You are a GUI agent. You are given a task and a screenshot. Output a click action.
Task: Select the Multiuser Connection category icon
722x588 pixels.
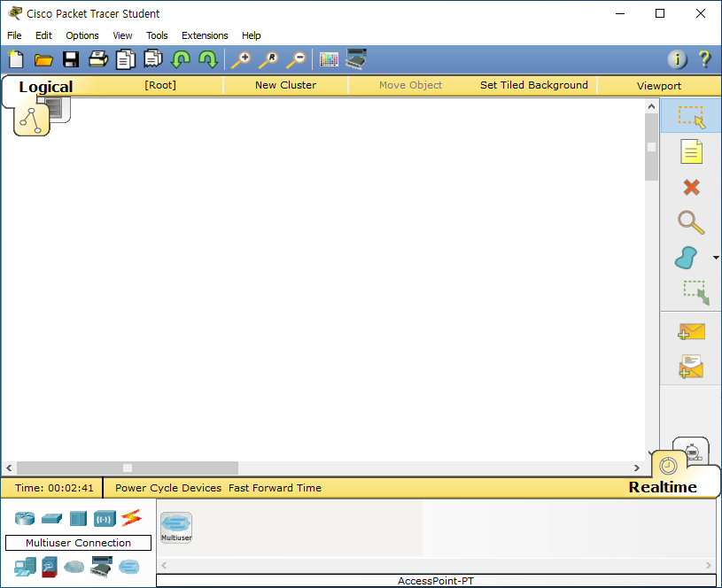pos(129,567)
